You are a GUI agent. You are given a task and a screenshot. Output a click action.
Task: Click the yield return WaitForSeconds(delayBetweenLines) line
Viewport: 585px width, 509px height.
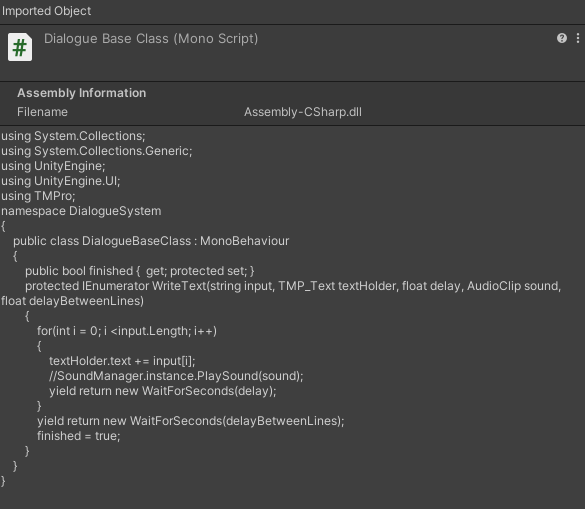click(x=191, y=421)
